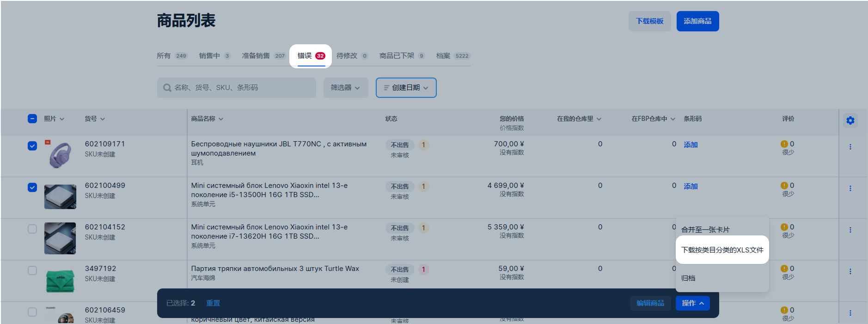Collapse 操作 actions dropdown button
This screenshot has height=324, width=868.
693,303
